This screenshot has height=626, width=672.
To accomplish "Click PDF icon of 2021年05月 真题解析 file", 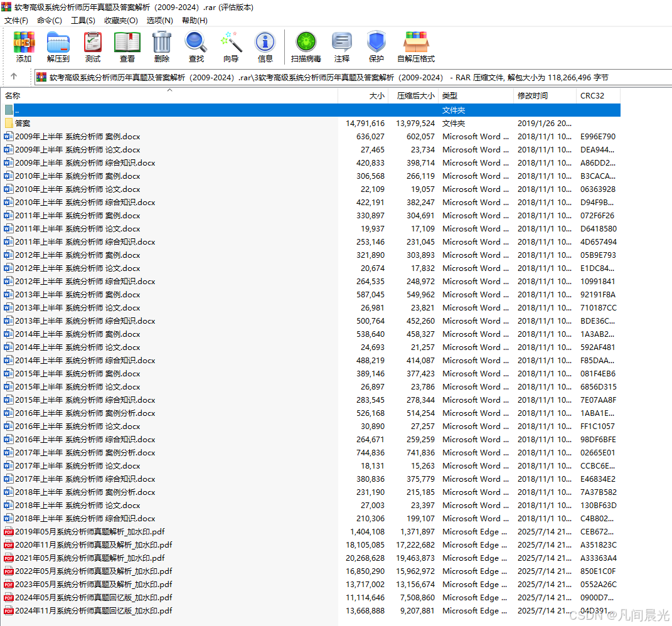I will [x=9, y=558].
